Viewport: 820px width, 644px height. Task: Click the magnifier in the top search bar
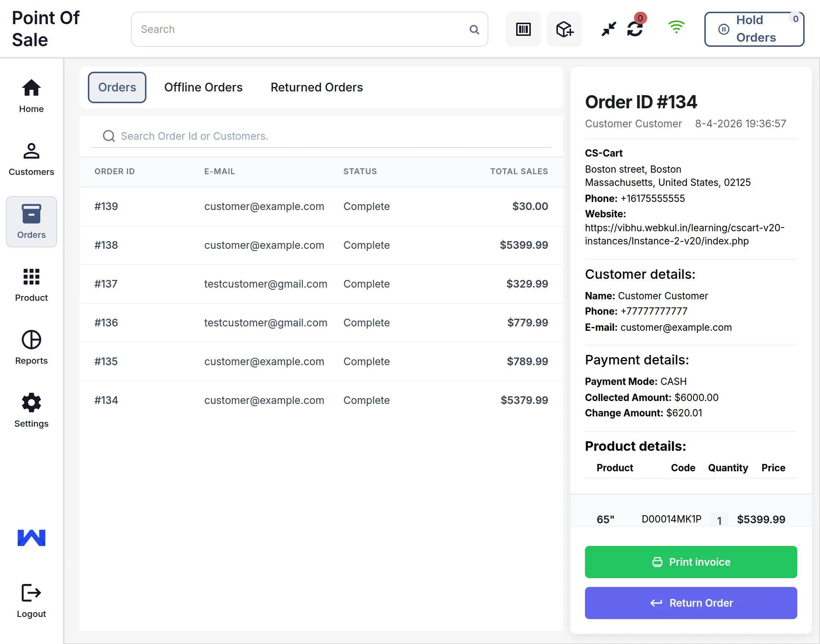tap(474, 29)
